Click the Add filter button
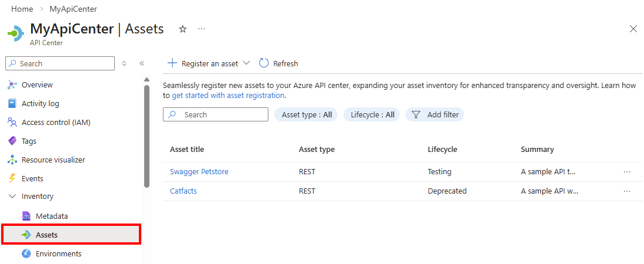This screenshot has width=644, height=264. coord(435,115)
